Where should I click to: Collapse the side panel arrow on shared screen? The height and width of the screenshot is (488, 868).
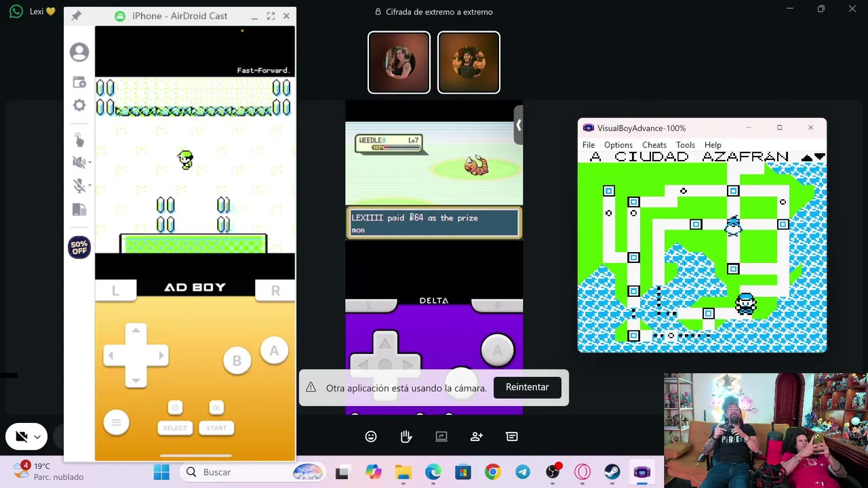click(519, 125)
